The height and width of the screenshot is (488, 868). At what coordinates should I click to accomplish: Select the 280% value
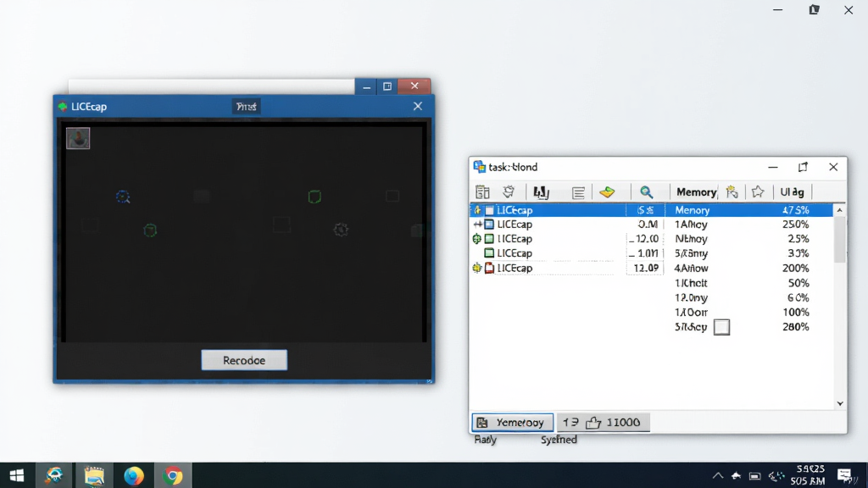795,327
